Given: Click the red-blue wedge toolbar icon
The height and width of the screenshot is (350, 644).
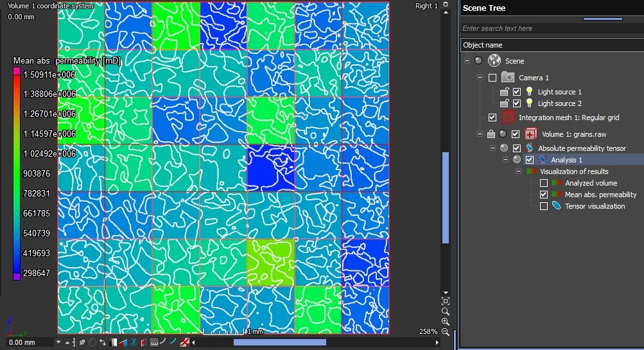Looking at the screenshot, I should click(x=123, y=342).
